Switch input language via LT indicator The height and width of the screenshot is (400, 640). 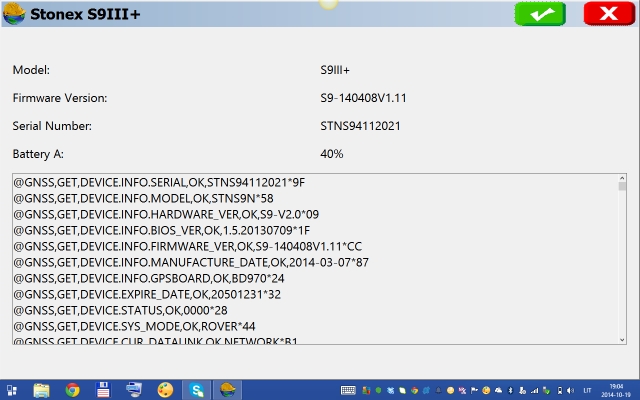(587, 391)
